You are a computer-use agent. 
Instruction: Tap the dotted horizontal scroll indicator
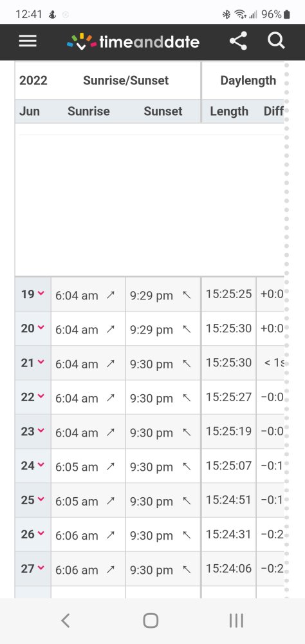pos(286,328)
